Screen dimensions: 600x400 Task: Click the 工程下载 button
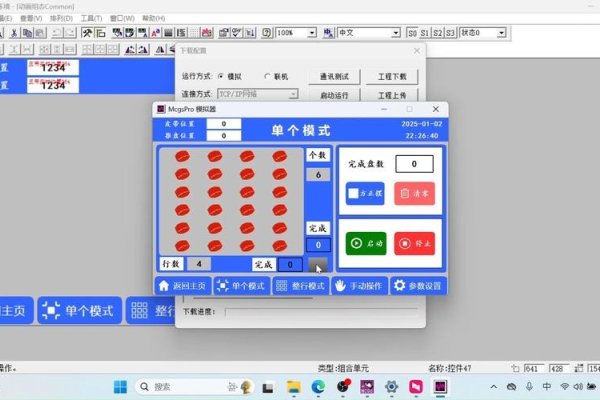pos(392,77)
